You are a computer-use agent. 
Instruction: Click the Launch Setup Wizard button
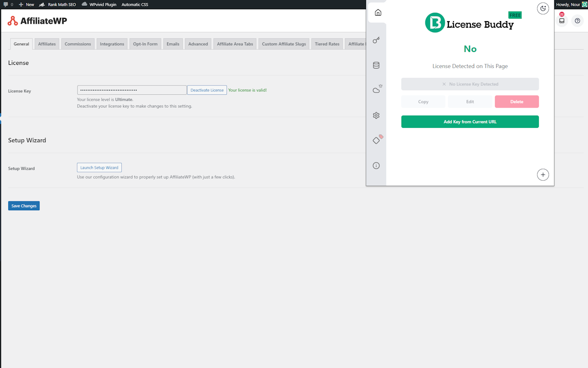(x=99, y=168)
